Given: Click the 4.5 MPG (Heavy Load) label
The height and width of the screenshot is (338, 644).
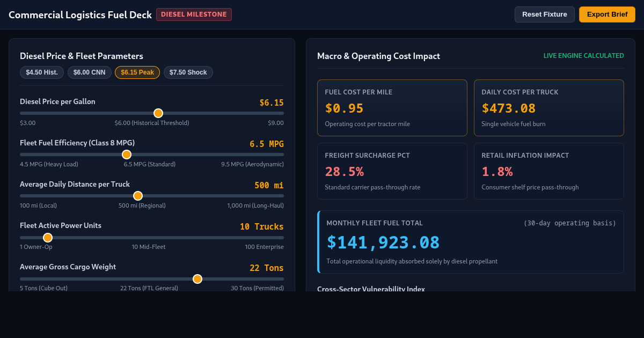Looking at the screenshot, I should [49, 164].
